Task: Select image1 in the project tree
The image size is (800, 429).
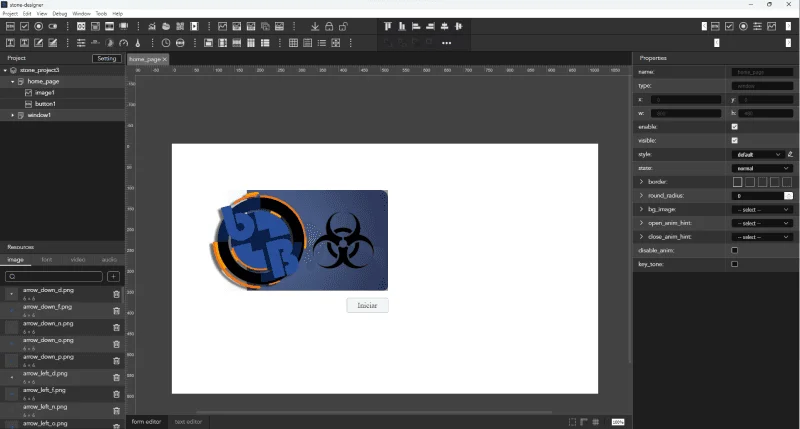Action: [x=44, y=93]
